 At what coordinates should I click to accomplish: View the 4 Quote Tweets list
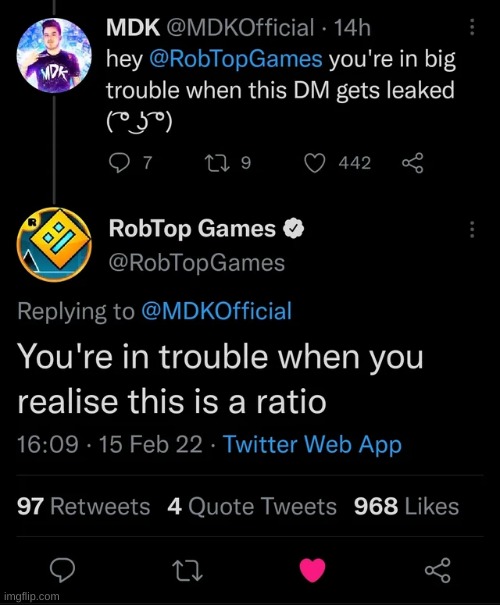pyautogui.click(x=252, y=506)
